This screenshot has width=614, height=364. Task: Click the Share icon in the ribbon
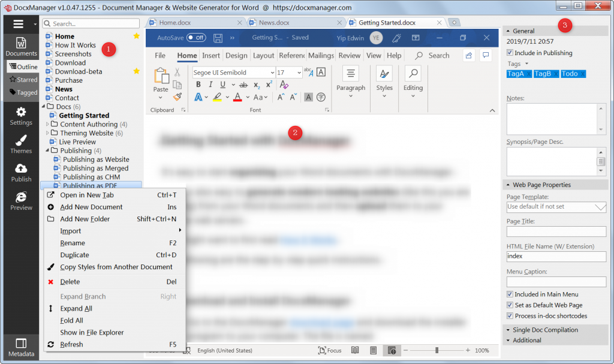click(469, 55)
